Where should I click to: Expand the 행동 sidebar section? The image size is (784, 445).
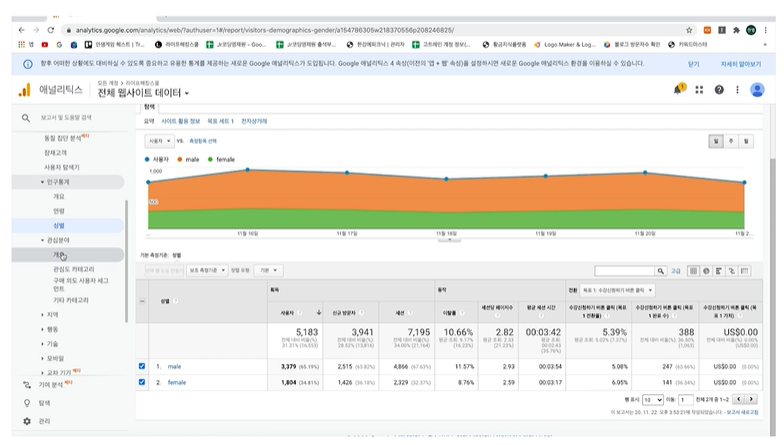42,330
